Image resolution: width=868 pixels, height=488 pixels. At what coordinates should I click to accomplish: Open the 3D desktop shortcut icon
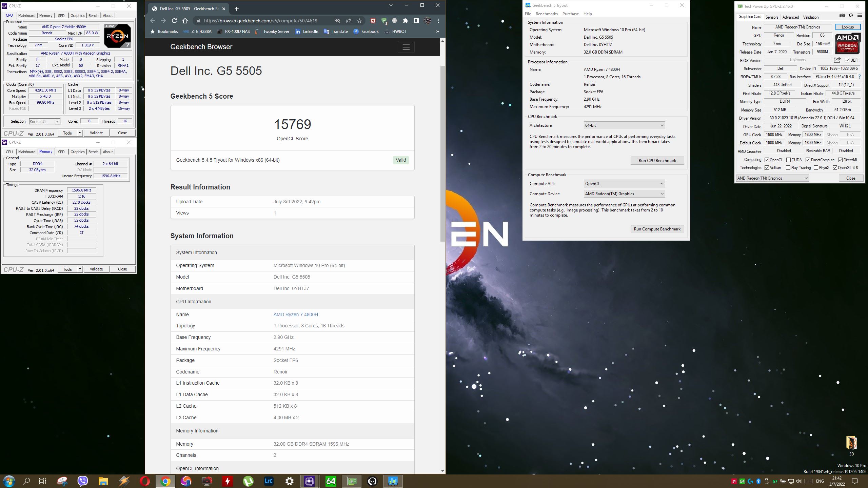851,445
